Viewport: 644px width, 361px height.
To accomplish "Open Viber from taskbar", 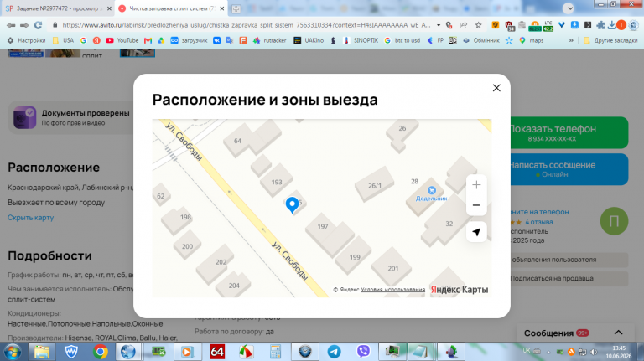I will 363,352.
